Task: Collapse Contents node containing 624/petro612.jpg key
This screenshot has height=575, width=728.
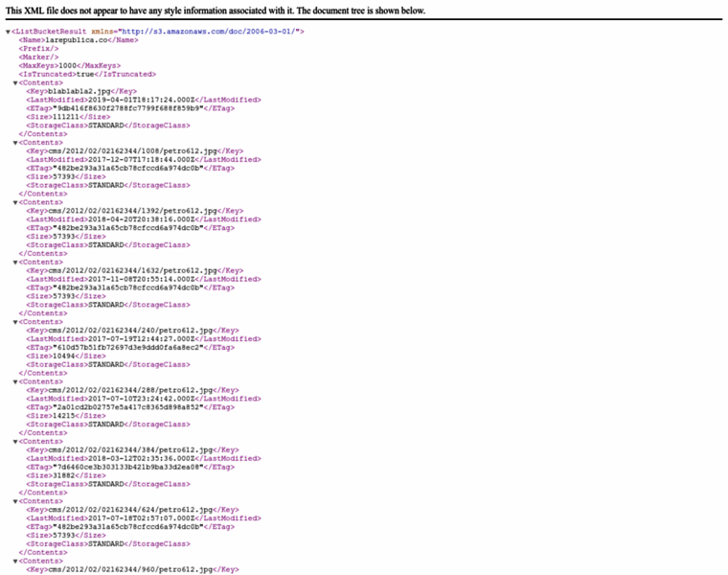Action: [x=15, y=501]
